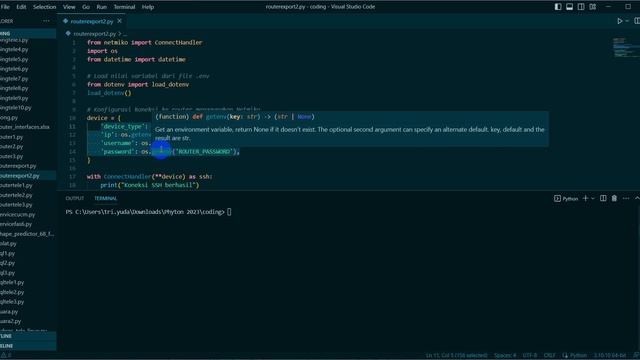Open panel more actions ellipsis
The width and height of the screenshot is (640, 360).
click(x=626, y=198)
